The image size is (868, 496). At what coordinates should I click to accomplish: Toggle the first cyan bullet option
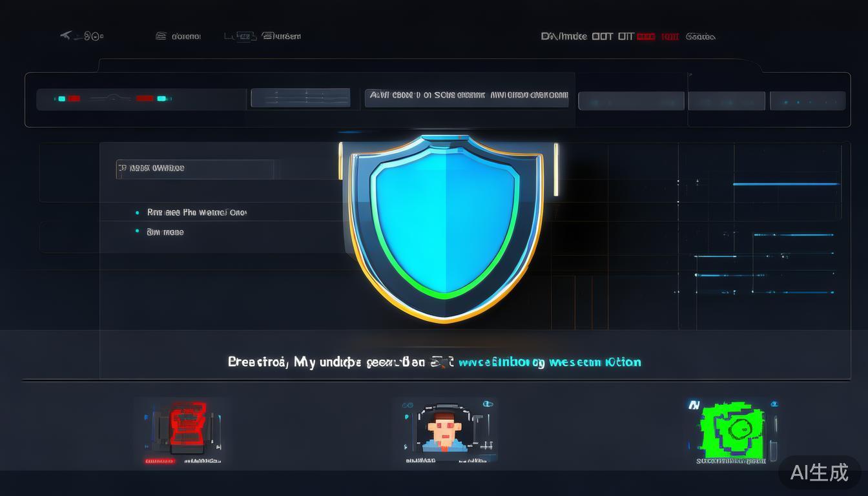pos(138,212)
